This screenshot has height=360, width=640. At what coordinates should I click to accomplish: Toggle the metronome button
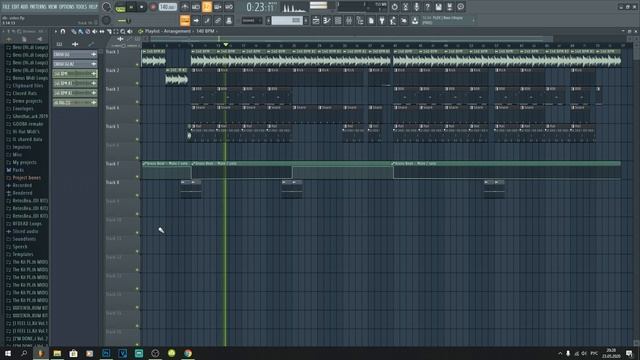185,7
